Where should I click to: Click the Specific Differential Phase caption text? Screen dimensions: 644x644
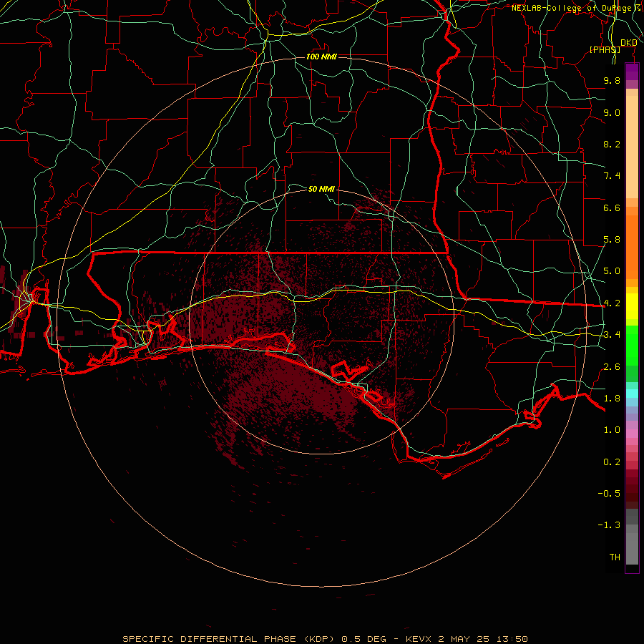pos(325,639)
